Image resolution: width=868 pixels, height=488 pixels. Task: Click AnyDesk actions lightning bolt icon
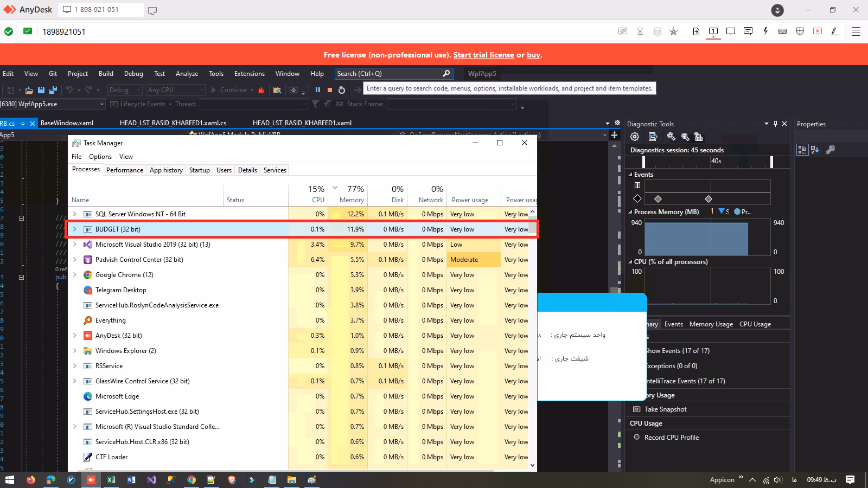point(765,31)
